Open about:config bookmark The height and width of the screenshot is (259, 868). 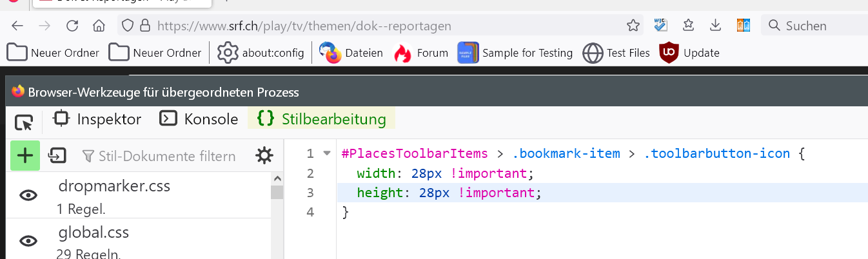[x=261, y=53]
